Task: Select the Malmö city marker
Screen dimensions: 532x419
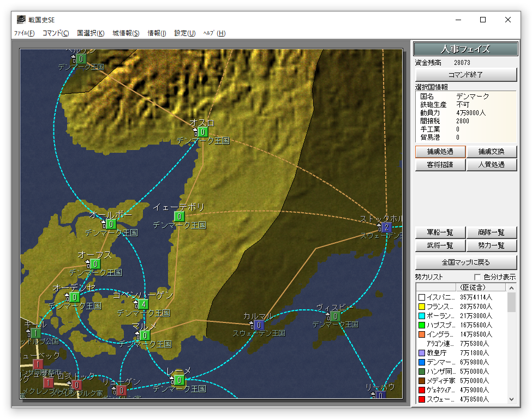Action: point(144,335)
